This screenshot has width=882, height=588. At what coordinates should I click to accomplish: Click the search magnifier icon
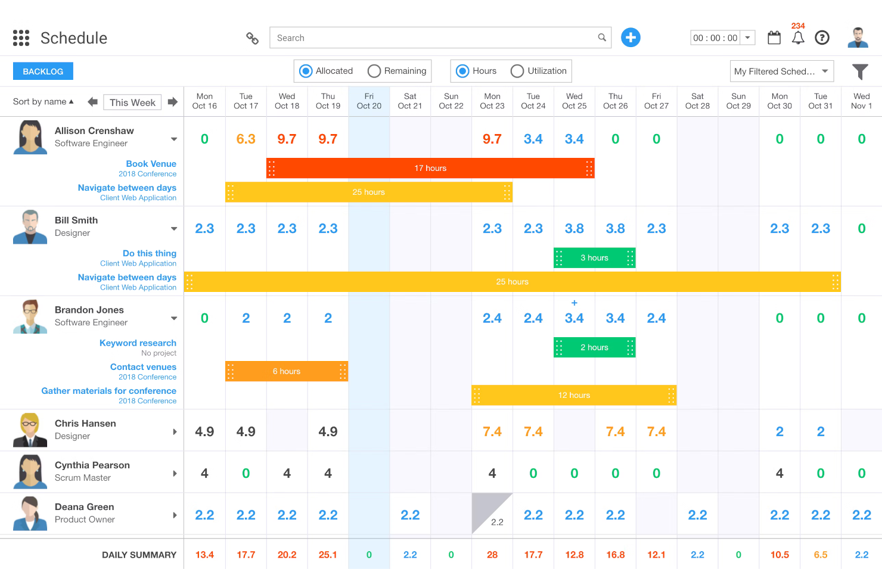tap(602, 37)
